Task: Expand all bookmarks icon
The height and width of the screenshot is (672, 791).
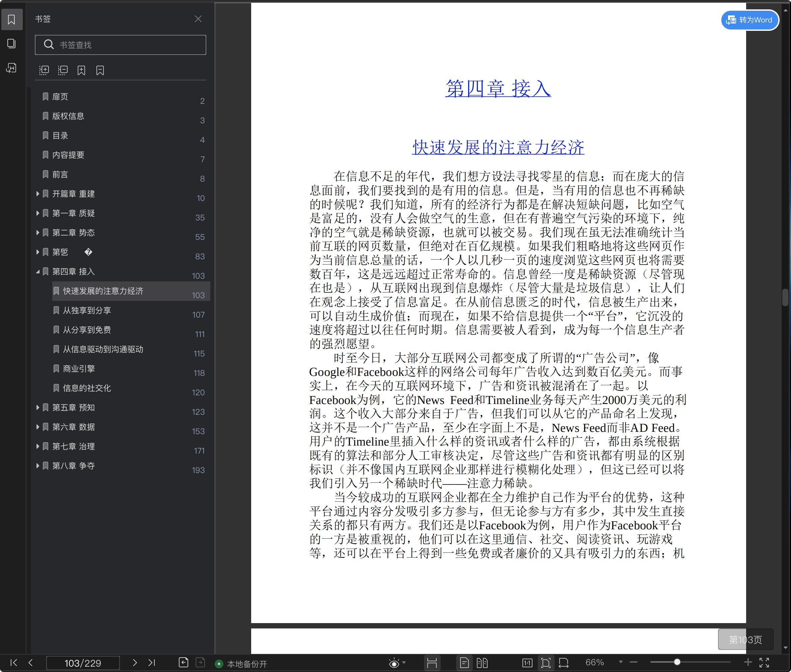Action: pyautogui.click(x=44, y=70)
